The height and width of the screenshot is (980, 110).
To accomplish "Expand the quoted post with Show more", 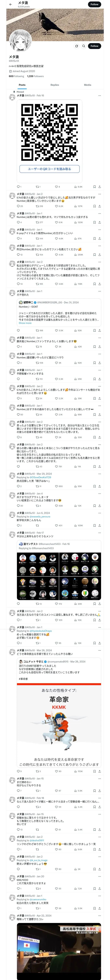I will click(x=25, y=323).
